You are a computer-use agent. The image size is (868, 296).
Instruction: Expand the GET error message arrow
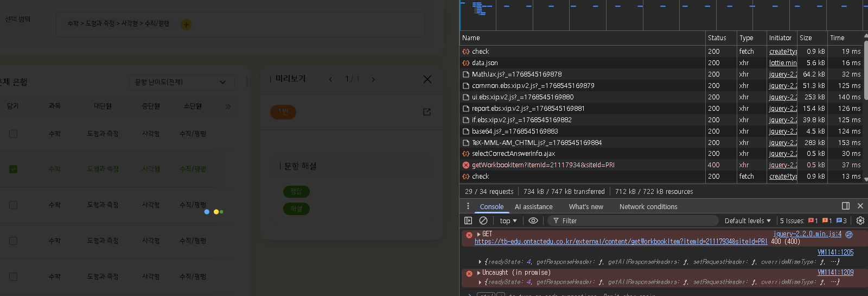478,234
